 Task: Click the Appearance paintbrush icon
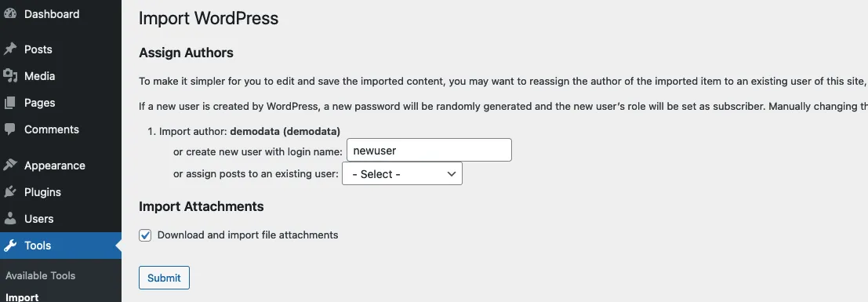click(x=10, y=166)
